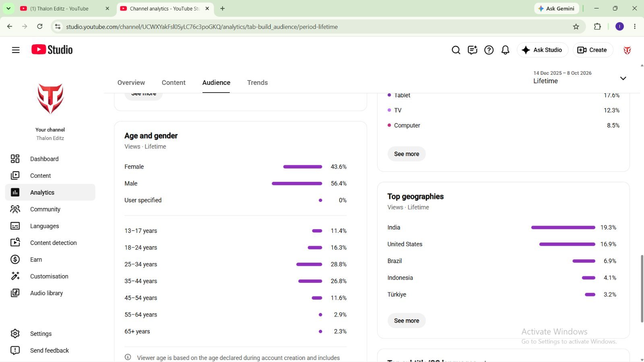Switch to the analytics Content tab
The image size is (644, 362).
(x=173, y=82)
